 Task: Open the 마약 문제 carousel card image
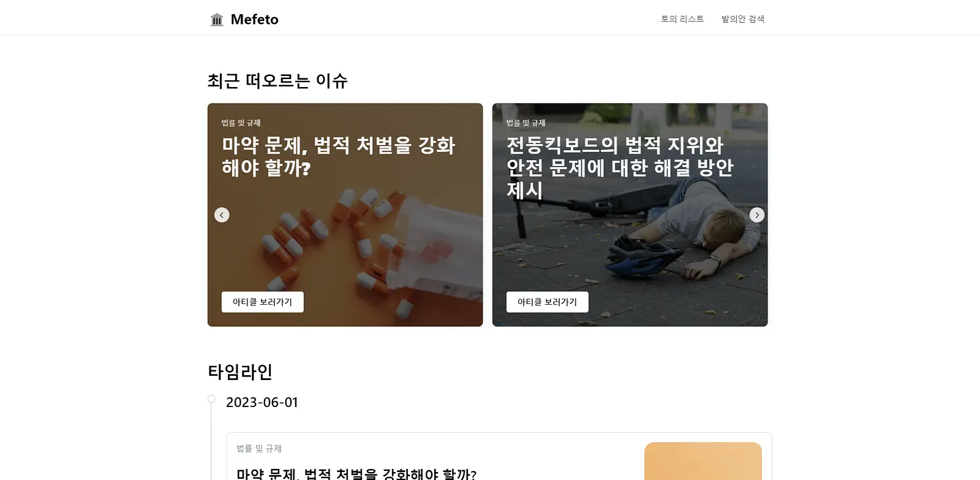(345, 215)
